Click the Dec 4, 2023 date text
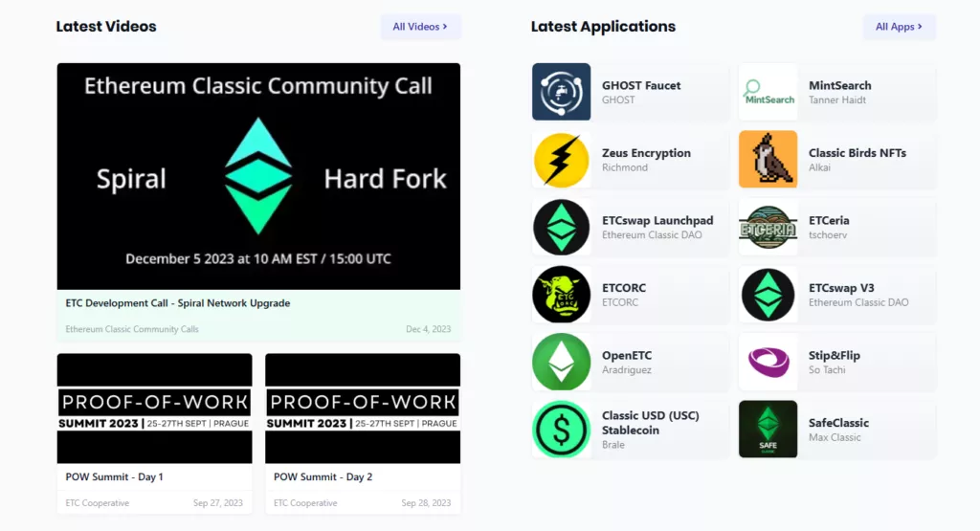980x531 pixels. 428,329
